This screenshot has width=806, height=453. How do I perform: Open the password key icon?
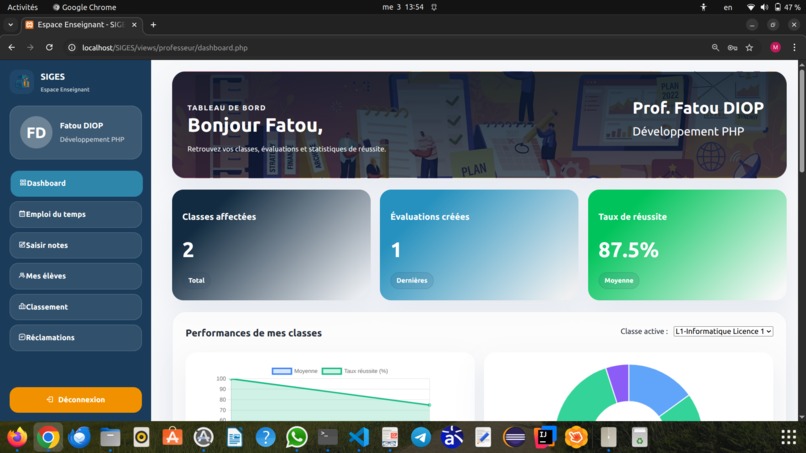[x=732, y=47]
